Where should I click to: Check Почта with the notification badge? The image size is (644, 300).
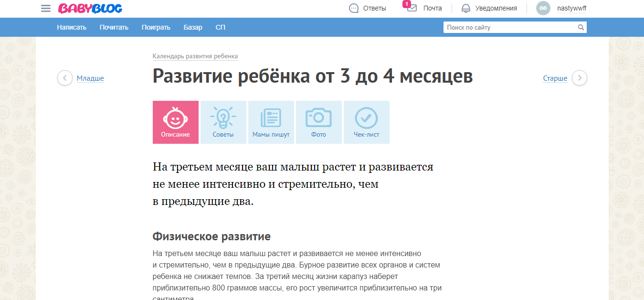pyautogui.click(x=412, y=8)
